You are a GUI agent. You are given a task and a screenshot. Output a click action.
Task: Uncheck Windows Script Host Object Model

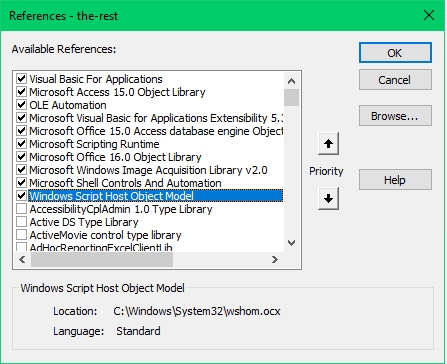[x=22, y=196]
